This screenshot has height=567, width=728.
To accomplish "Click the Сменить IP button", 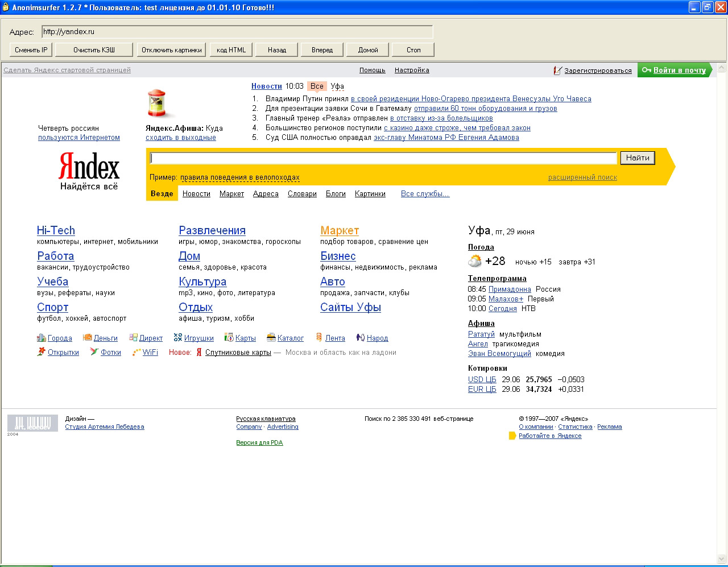I will (x=31, y=50).
